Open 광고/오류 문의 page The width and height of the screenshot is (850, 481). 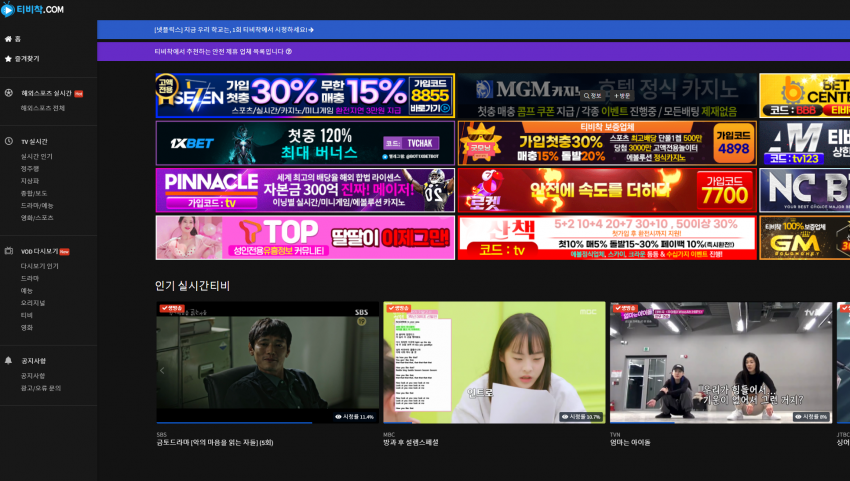(x=41, y=388)
